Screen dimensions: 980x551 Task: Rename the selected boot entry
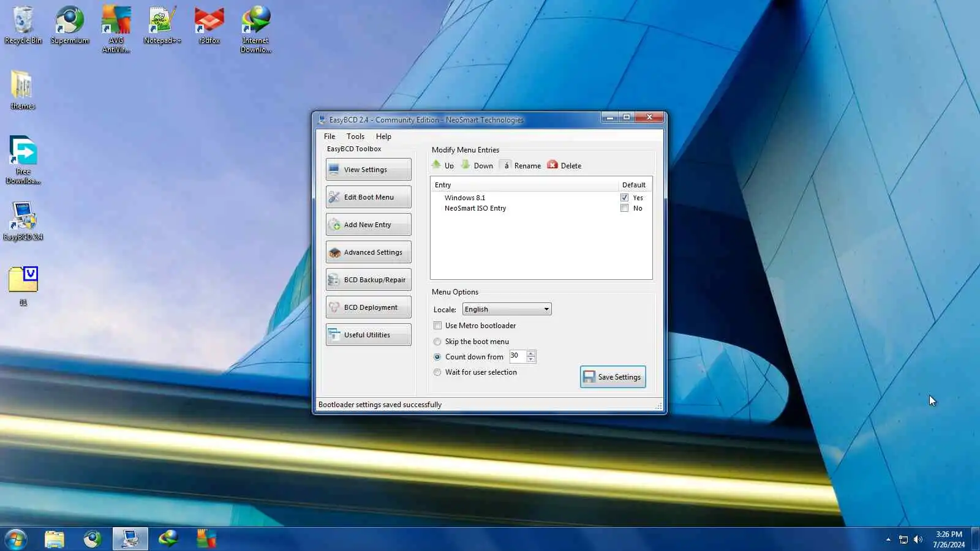point(521,165)
